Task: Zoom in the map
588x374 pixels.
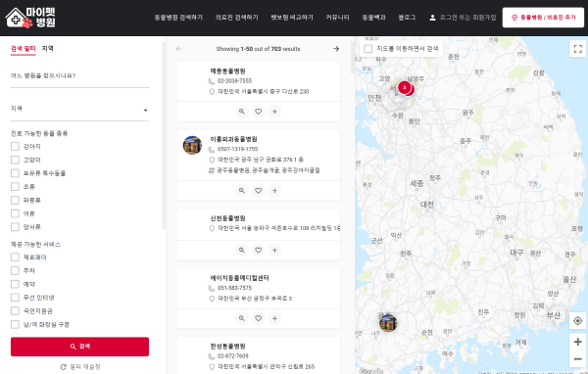Action: (578, 342)
